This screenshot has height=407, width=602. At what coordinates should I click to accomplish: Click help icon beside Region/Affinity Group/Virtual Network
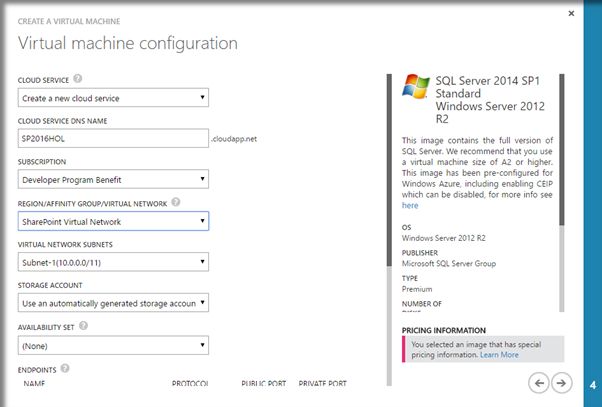click(x=176, y=201)
